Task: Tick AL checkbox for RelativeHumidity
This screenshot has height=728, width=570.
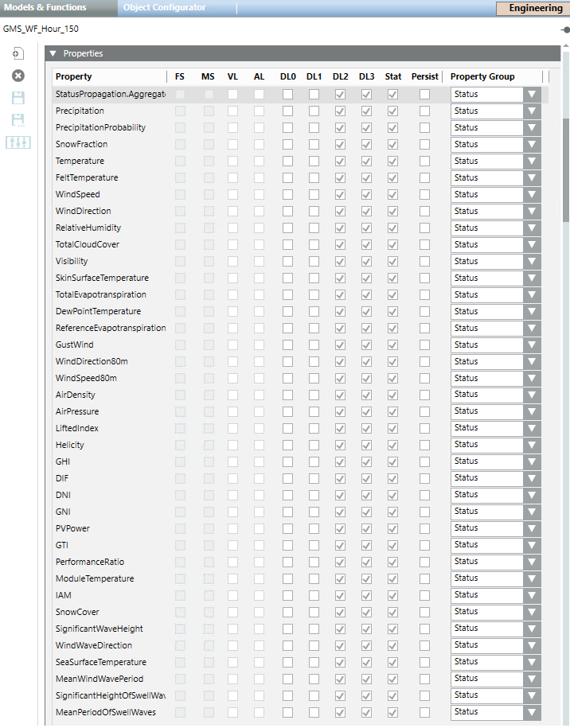Action: pyautogui.click(x=260, y=228)
